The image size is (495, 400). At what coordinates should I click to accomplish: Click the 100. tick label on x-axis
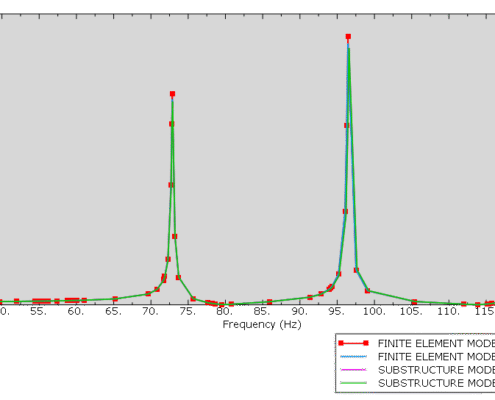coord(374,312)
